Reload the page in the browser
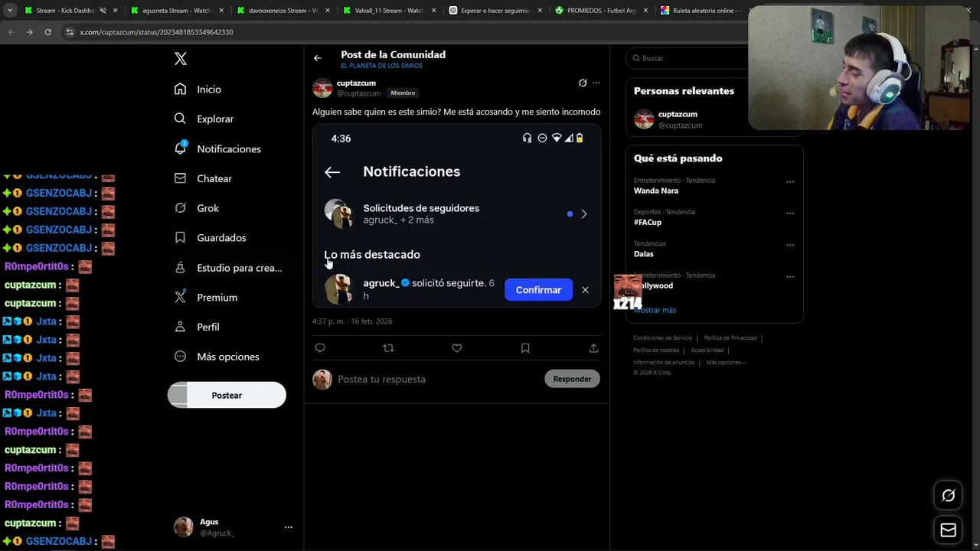The height and width of the screenshot is (551, 980). (x=47, y=32)
